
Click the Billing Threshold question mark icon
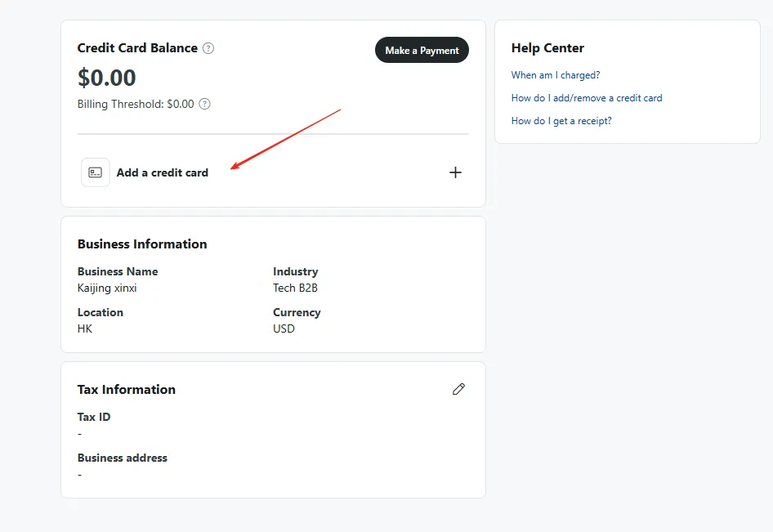click(x=205, y=104)
